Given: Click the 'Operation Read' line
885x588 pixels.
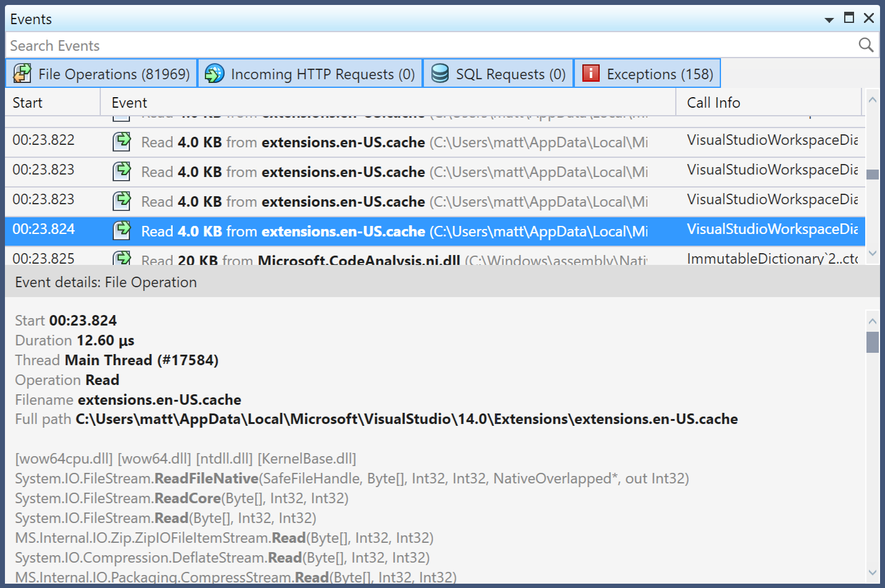Looking at the screenshot, I should tap(67, 380).
